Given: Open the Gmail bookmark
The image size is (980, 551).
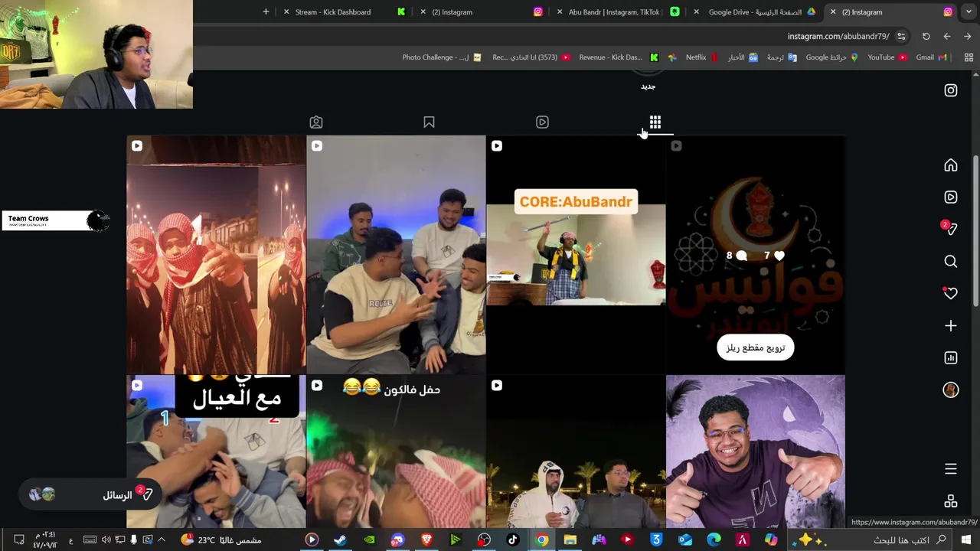Looking at the screenshot, I should (x=932, y=57).
